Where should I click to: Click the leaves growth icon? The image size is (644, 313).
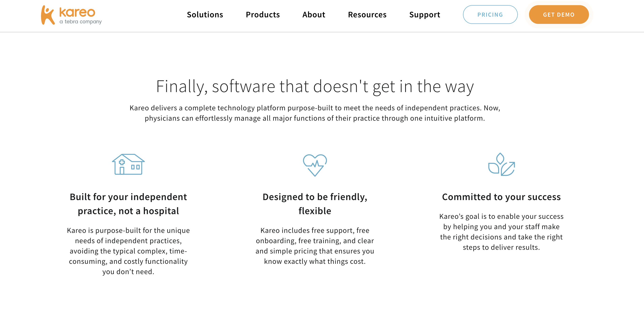501,164
